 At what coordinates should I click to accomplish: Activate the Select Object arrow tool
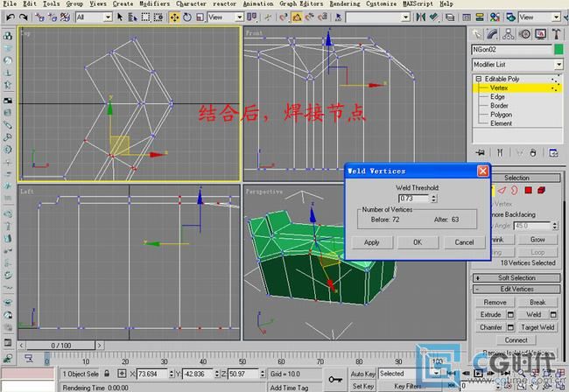[x=120, y=17]
